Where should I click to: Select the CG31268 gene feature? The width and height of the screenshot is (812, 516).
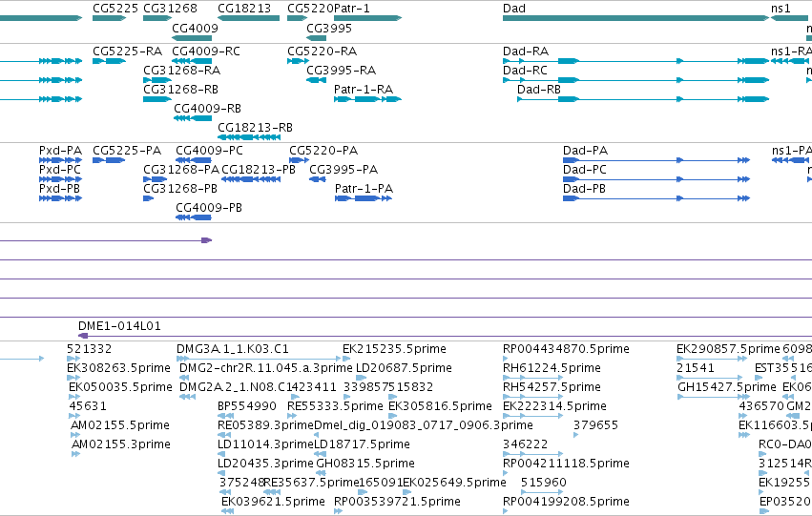pos(157,18)
